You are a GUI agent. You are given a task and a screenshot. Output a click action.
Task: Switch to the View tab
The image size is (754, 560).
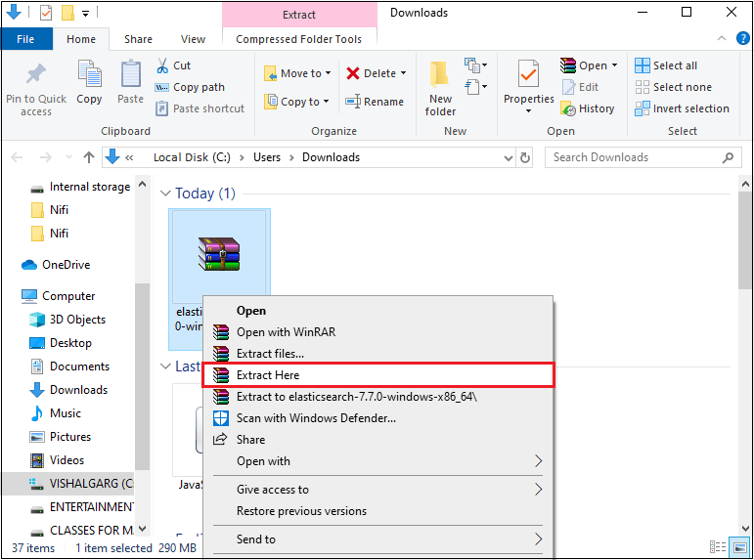click(193, 39)
